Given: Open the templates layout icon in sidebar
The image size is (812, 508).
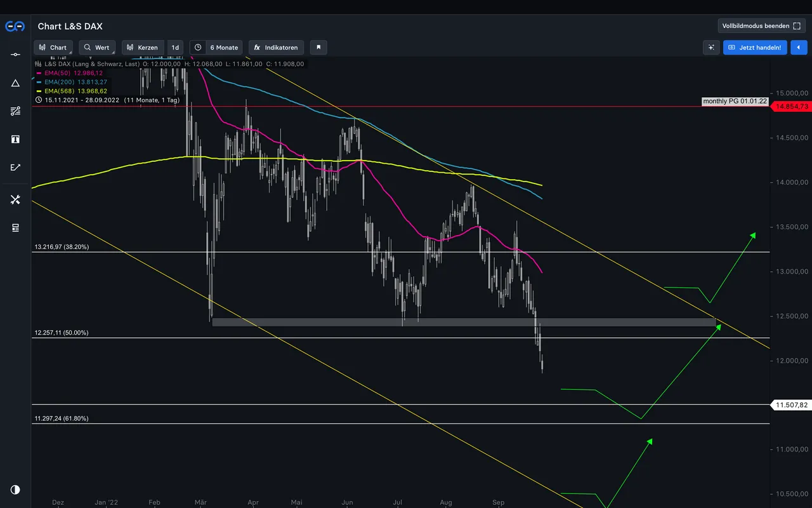Looking at the screenshot, I should click(15, 227).
